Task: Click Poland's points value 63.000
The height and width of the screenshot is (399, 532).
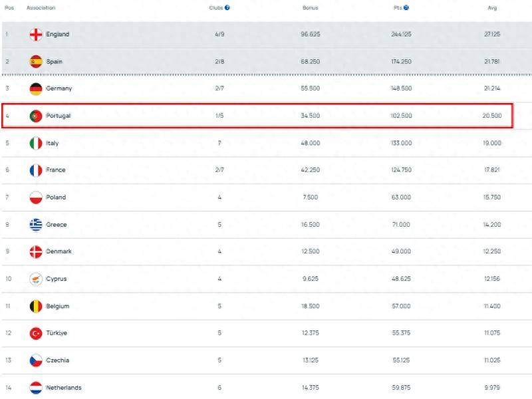Action: pos(402,197)
